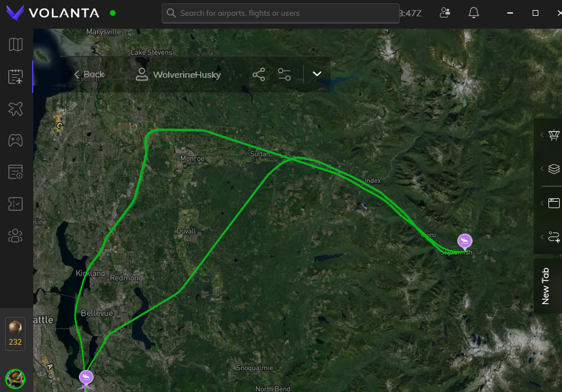The image size is (562, 392).
Task: Open the map view sidebar icon
Action: pos(16,44)
